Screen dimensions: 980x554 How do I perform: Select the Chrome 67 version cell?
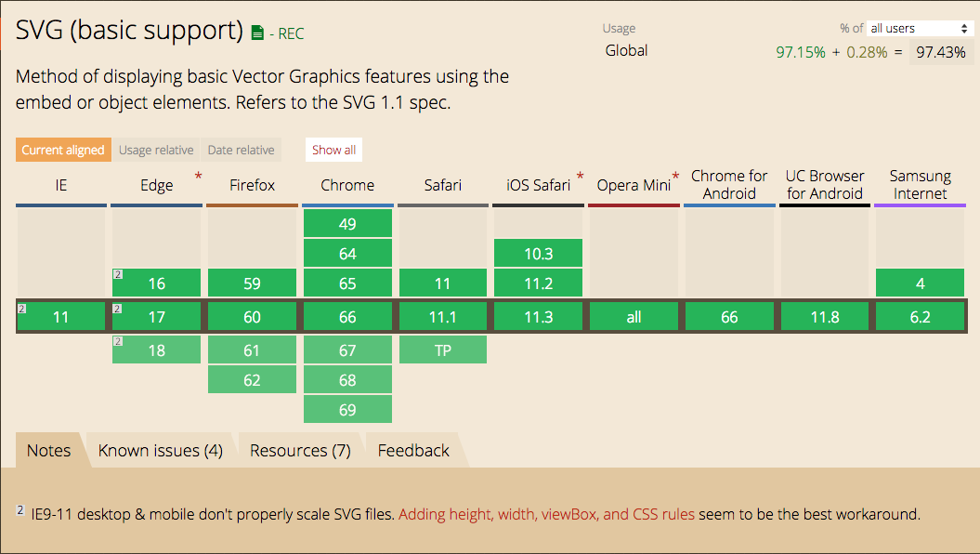pos(347,350)
